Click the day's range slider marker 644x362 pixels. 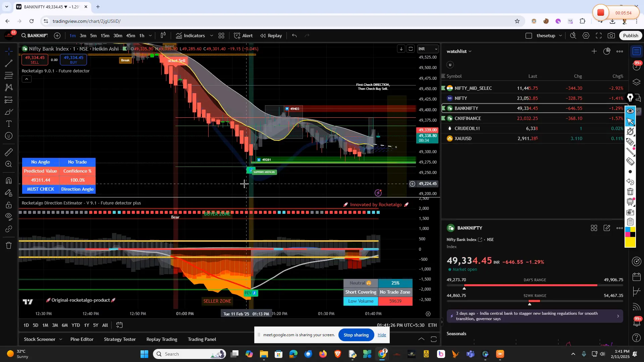(x=465, y=288)
